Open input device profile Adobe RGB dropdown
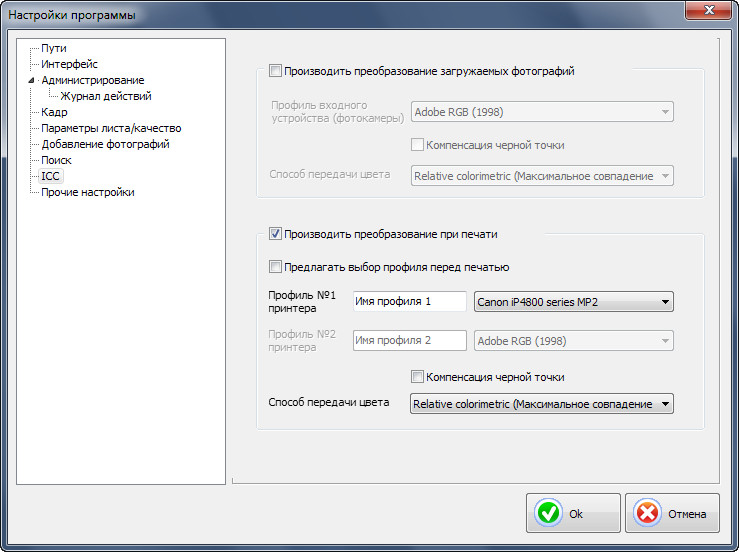 (542, 112)
